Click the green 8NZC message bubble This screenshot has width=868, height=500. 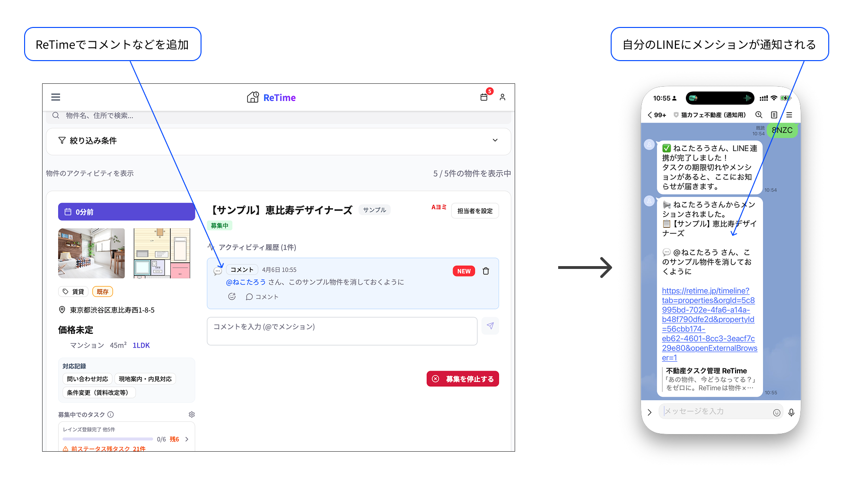pos(782,130)
